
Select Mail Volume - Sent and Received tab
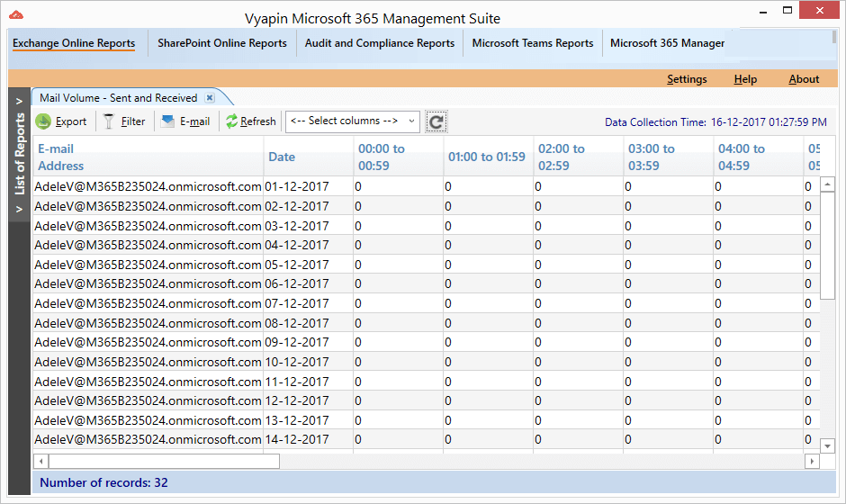pos(119,98)
